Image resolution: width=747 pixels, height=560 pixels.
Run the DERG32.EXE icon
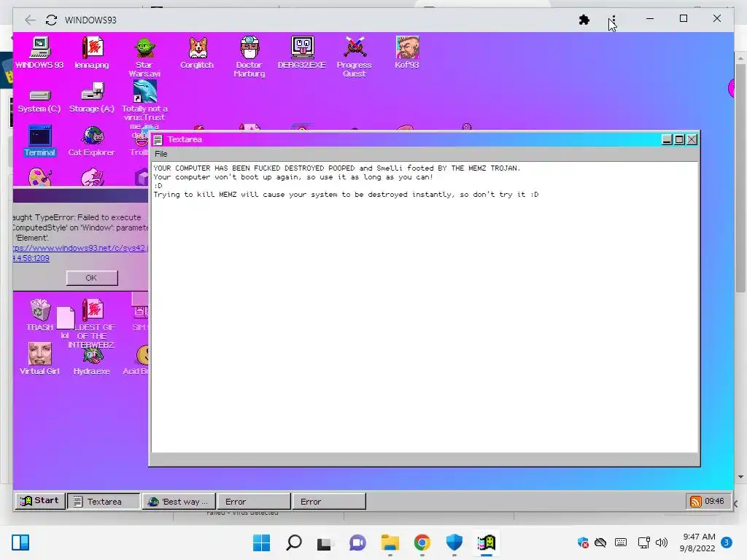[x=302, y=52]
